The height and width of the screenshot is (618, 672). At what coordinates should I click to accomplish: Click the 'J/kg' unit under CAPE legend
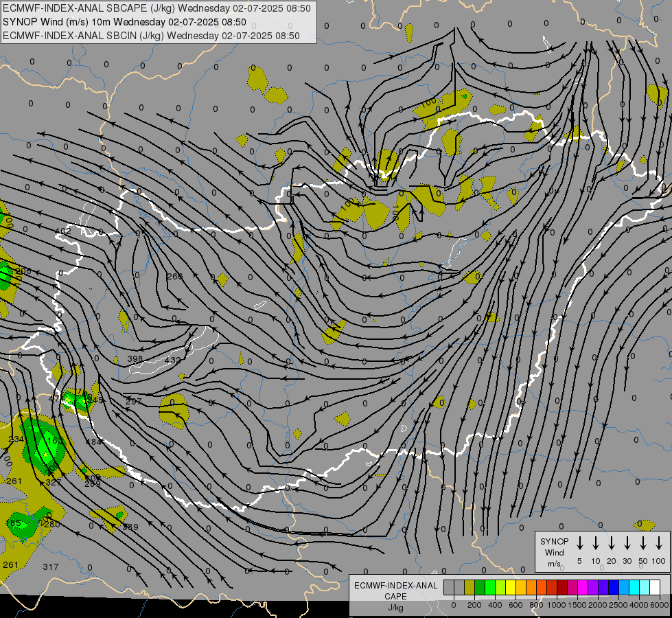395,608
